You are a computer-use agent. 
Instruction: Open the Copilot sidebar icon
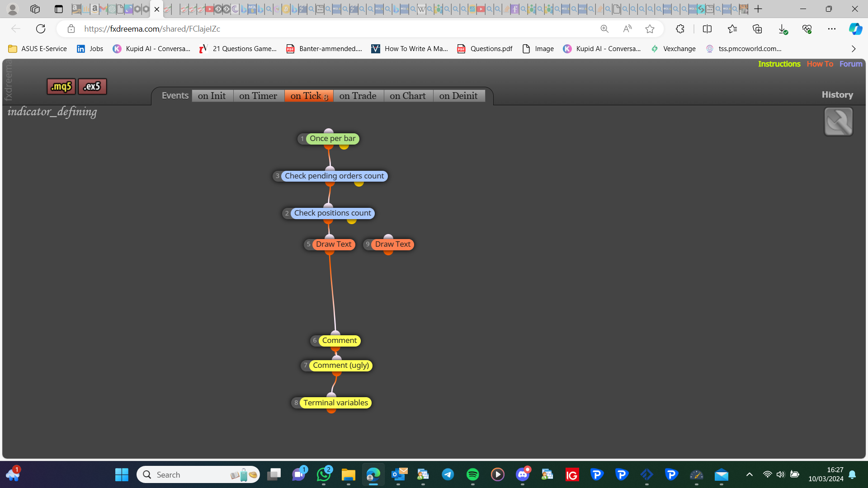(x=855, y=29)
